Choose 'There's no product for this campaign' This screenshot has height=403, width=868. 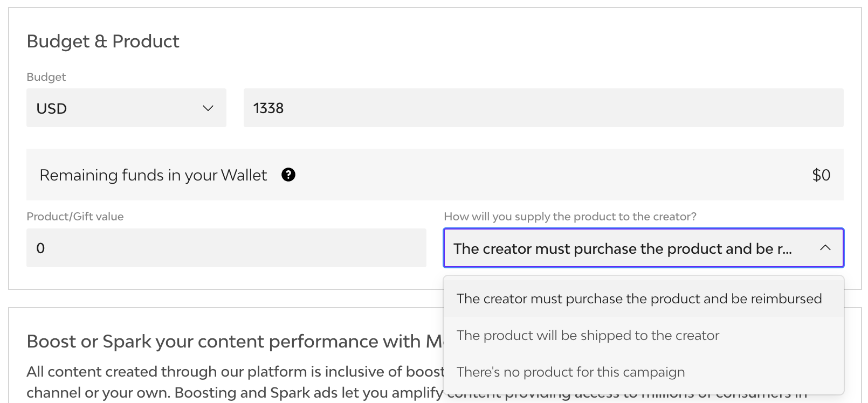click(570, 372)
